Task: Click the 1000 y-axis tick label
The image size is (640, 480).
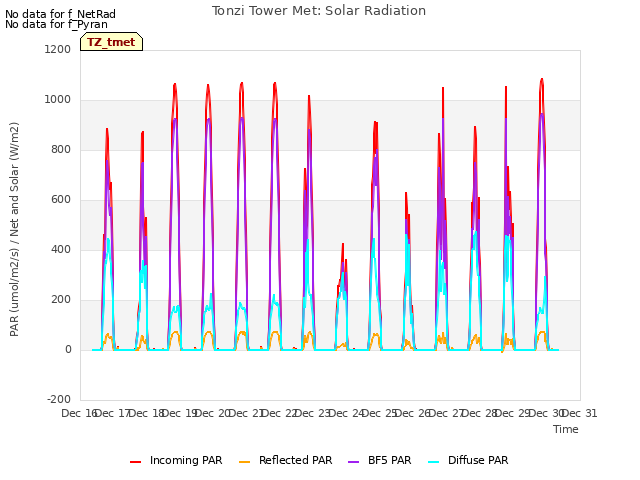Action: [58, 100]
